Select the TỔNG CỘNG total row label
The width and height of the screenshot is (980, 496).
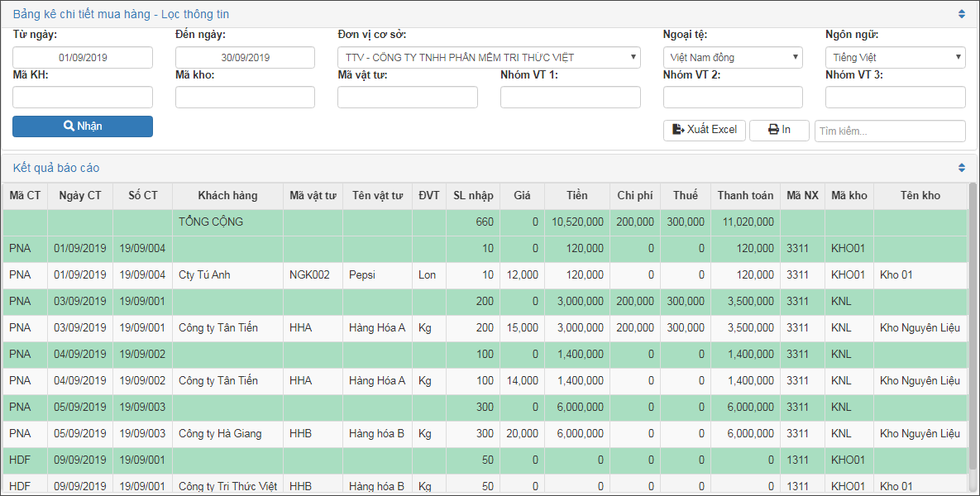[211, 222]
